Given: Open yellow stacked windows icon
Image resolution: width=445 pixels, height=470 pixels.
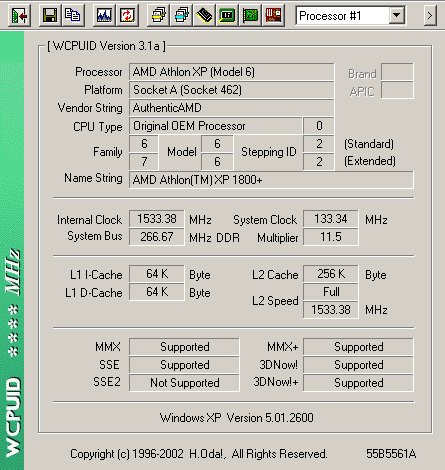Looking at the screenshot, I should click(x=158, y=15).
